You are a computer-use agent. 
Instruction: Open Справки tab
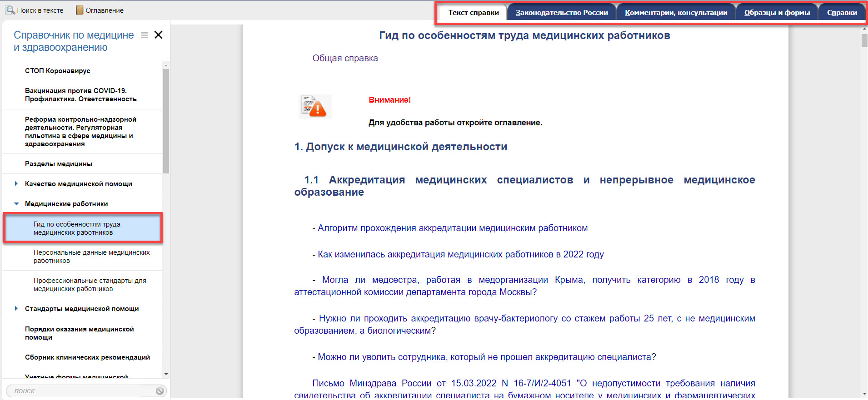coord(842,13)
